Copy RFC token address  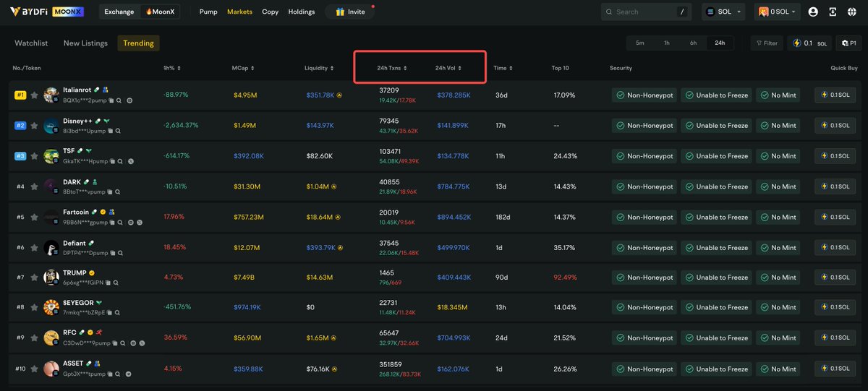(x=114, y=343)
